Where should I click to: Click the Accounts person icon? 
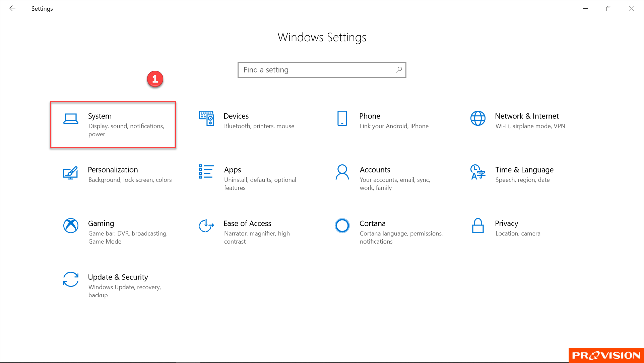[342, 172]
